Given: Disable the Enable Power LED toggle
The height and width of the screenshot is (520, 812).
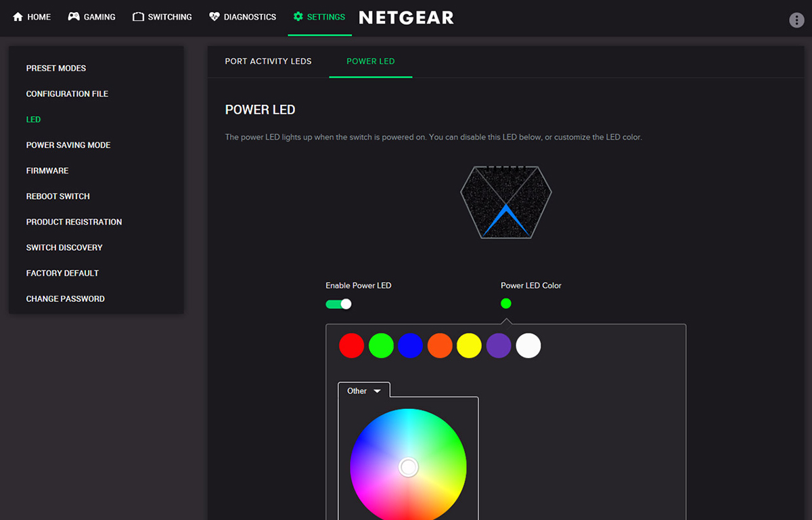Looking at the screenshot, I should (x=338, y=304).
